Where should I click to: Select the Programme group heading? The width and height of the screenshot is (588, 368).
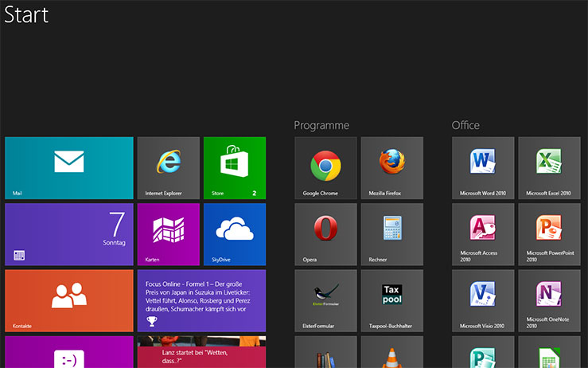pos(321,125)
